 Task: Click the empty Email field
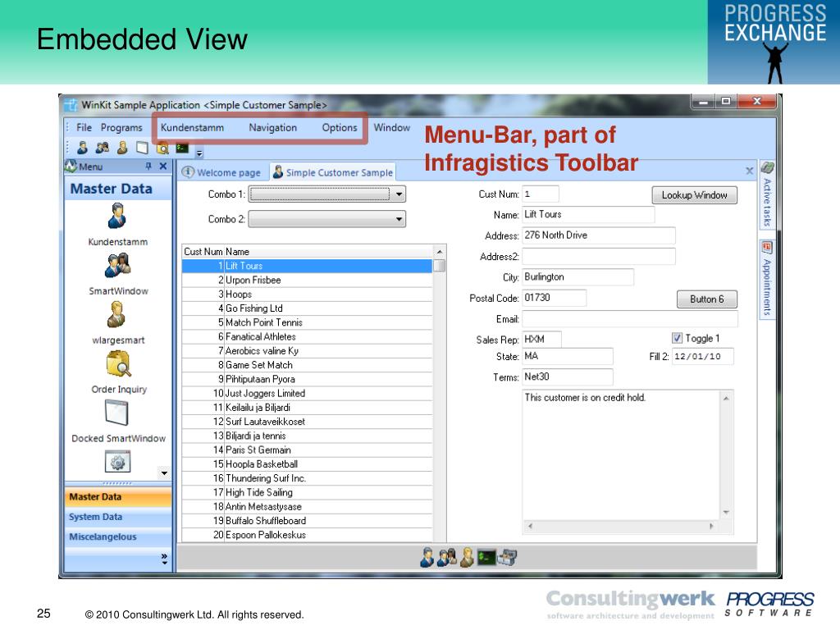(x=630, y=319)
